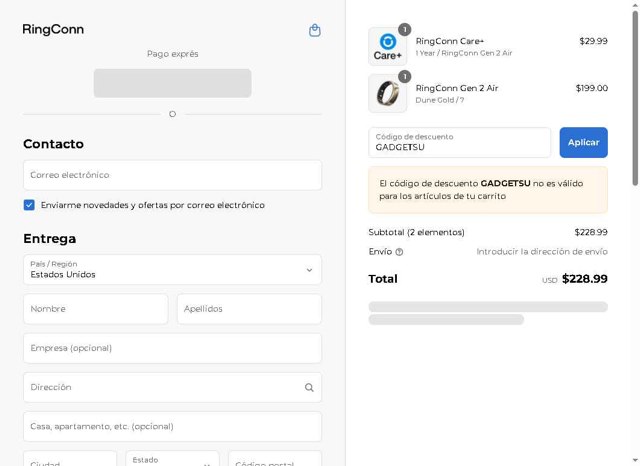Image resolution: width=640 pixels, height=466 pixels.
Task: Click the $199.00 price
Action: [x=591, y=88]
